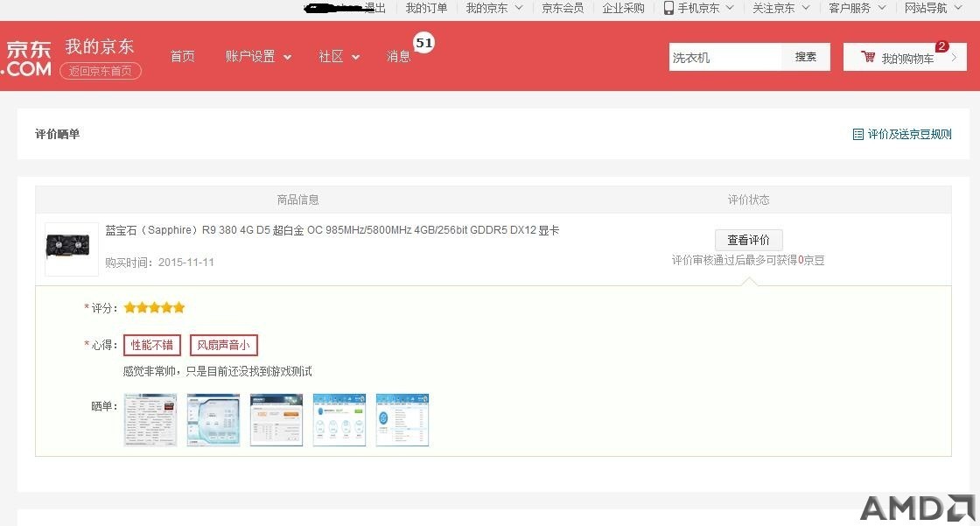Open 京东会员 in top bar
980x526 pixels.
(563, 8)
